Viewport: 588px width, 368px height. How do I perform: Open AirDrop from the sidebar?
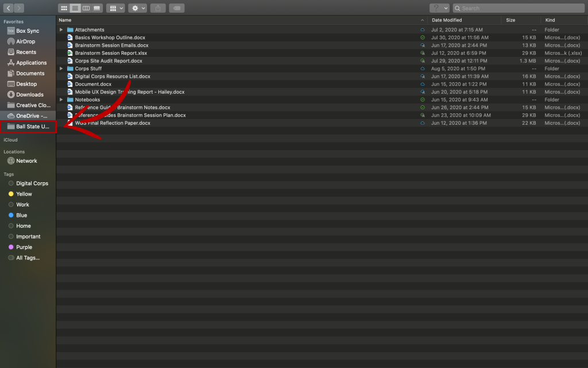pyautogui.click(x=26, y=41)
